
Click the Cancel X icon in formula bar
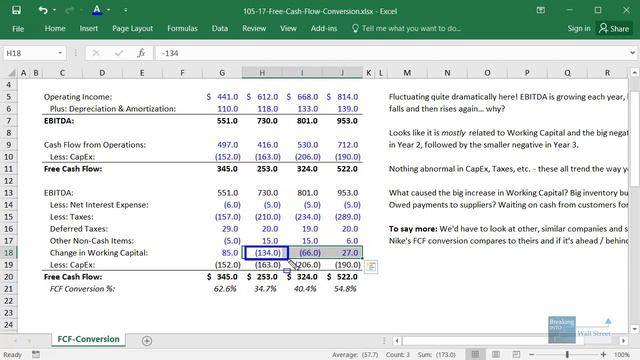coord(96,53)
